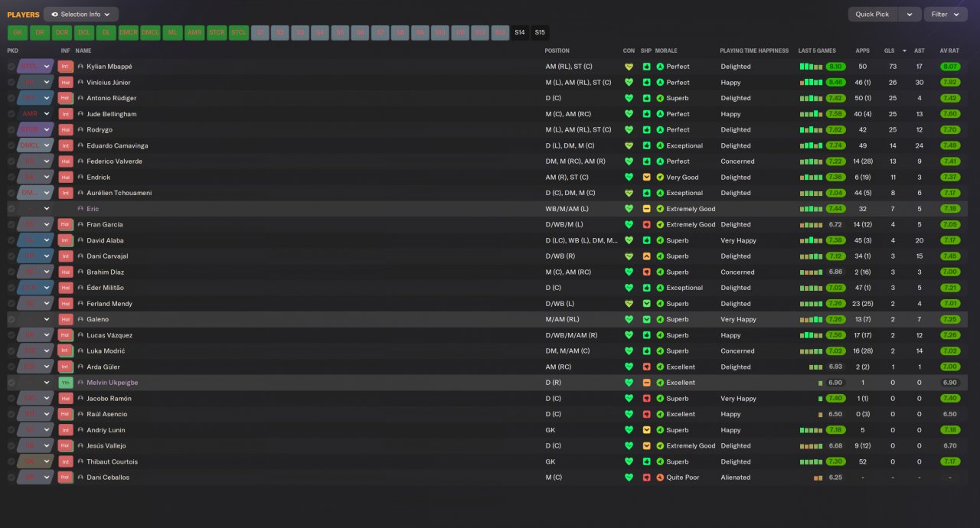Click player icon beside Luka Modrić
The image size is (980, 528).
[x=80, y=351]
